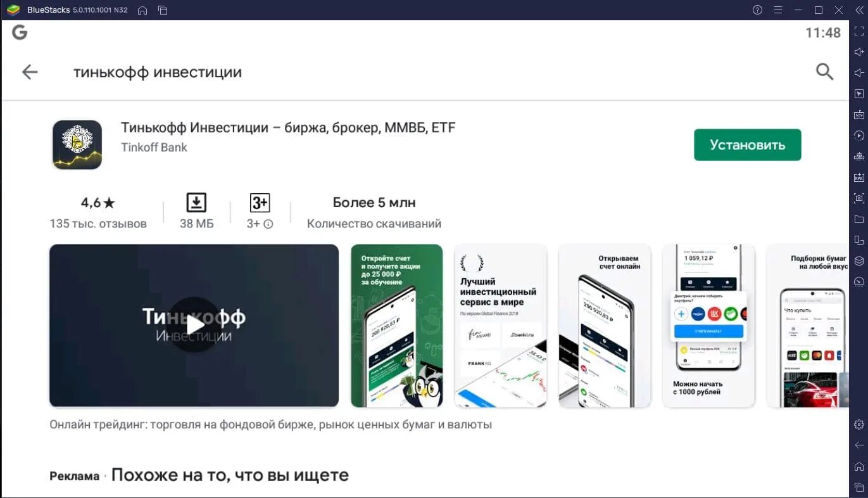Click the eco mode gauge icon
This screenshot has height=498, width=868.
[x=859, y=282]
